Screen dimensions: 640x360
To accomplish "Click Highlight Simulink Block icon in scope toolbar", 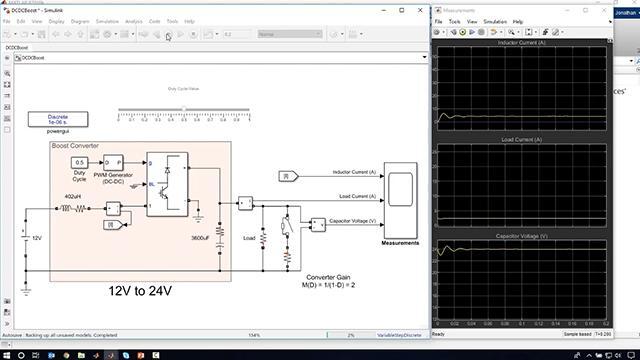I will (x=493, y=32).
